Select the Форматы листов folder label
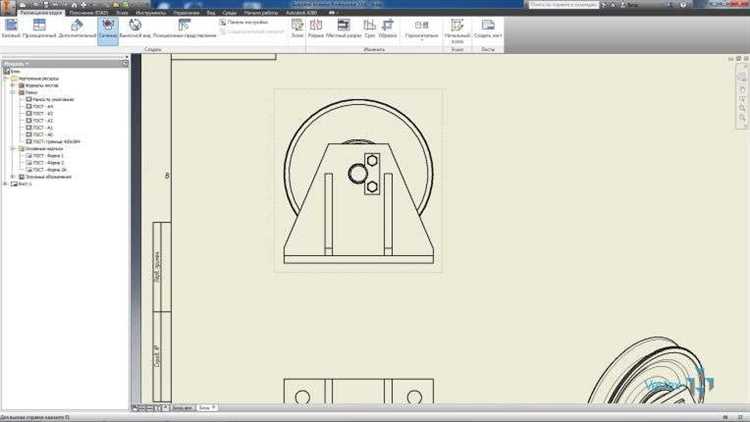 click(x=42, y=85)
